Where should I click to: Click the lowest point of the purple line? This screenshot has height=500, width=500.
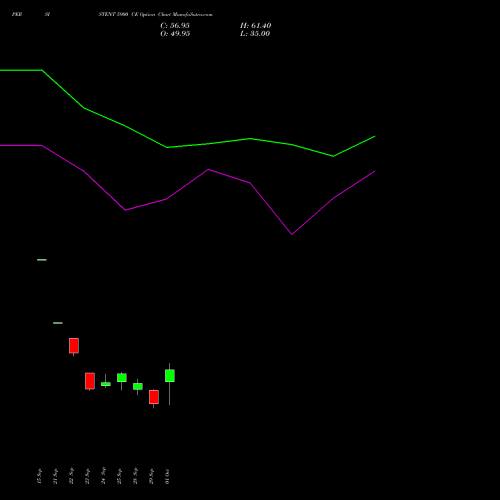pos(292,234)
